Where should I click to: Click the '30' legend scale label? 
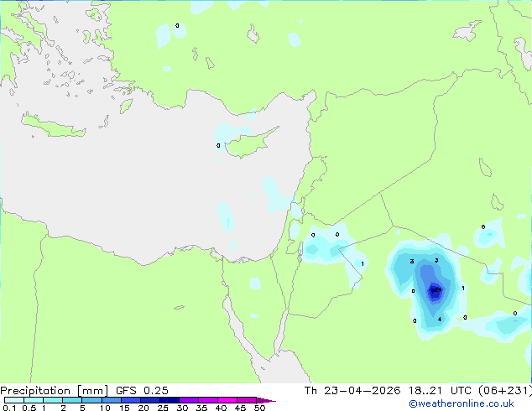pyautogui.click(x=182, y=408)
